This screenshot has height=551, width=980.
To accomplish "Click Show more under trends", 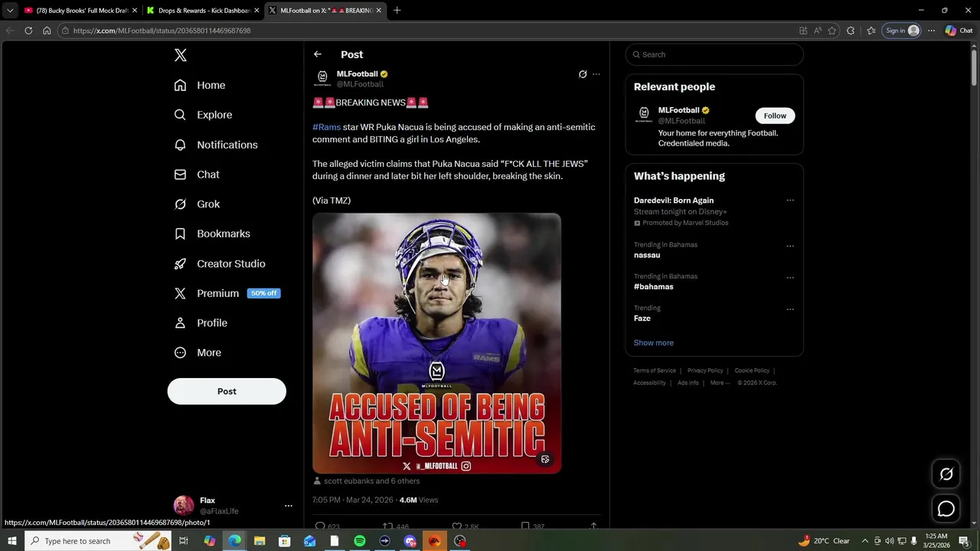I will tap(654, 343).
